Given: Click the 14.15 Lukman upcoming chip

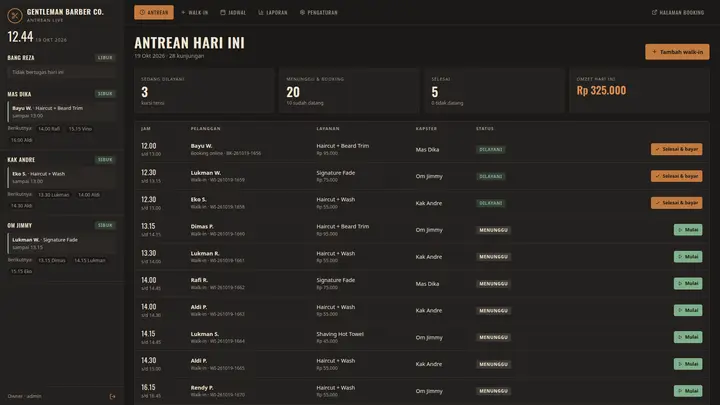Looking at the screenshot, I should pyautogui.click(x=90, y=260).
